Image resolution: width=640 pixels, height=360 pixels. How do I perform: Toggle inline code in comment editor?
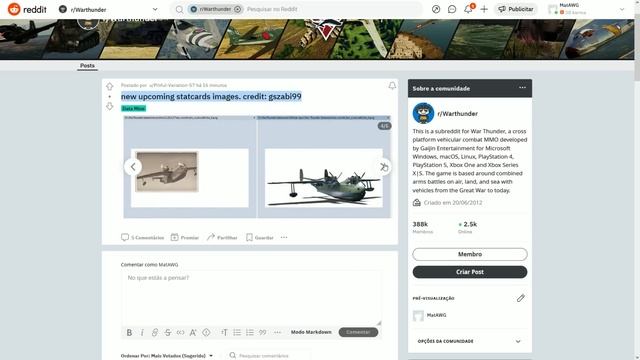coord(180,333)
